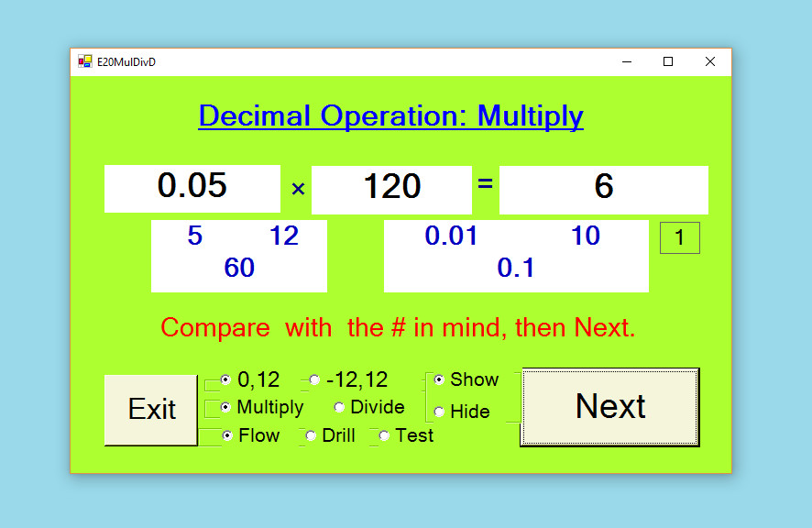Select the -12,12 range radio button

pyautogui.click(x=315, y=379)
